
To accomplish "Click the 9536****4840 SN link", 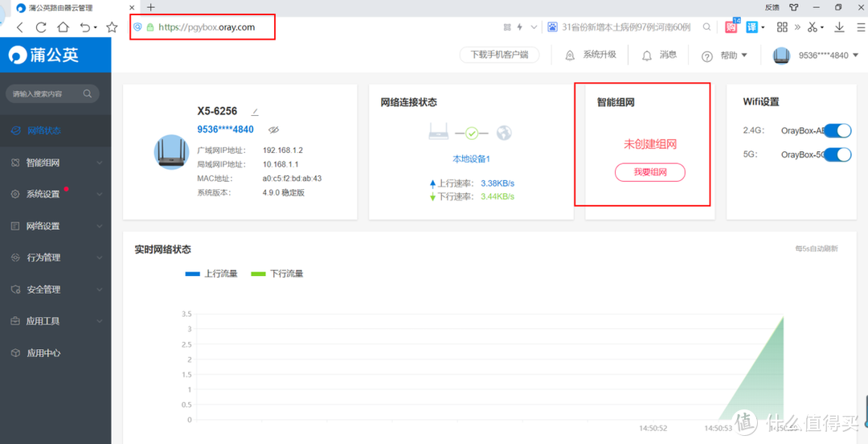I will point(225,129).
